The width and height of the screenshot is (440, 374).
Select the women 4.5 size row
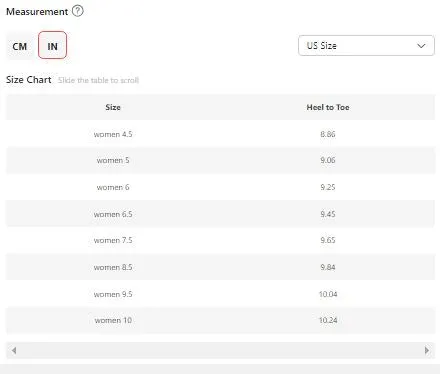point(220,134)
